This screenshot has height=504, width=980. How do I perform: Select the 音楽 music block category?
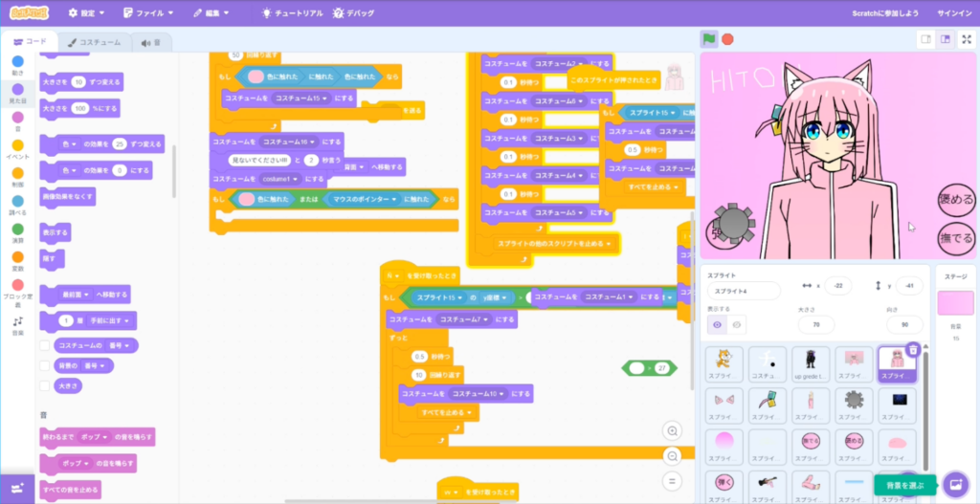tap(17, 325)
